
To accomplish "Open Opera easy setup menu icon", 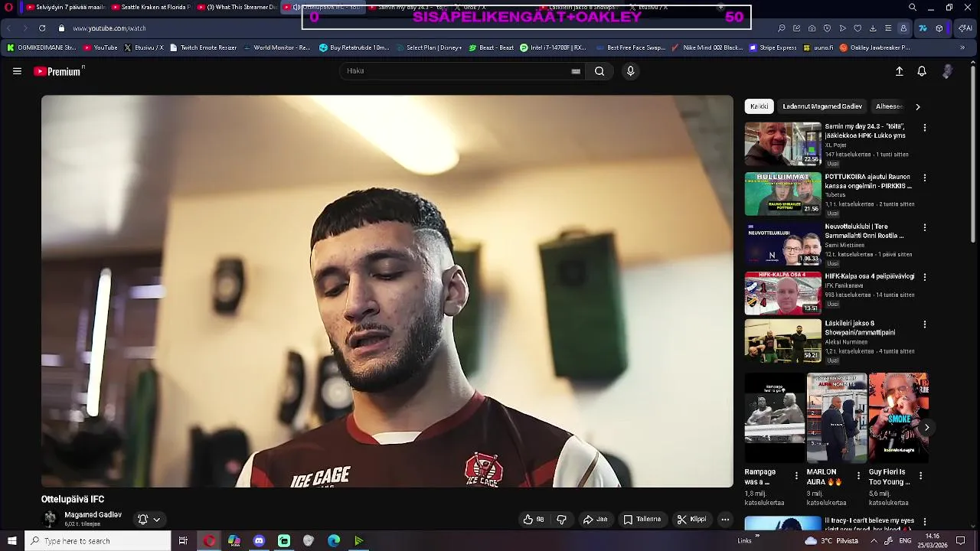I will [888, 28].
